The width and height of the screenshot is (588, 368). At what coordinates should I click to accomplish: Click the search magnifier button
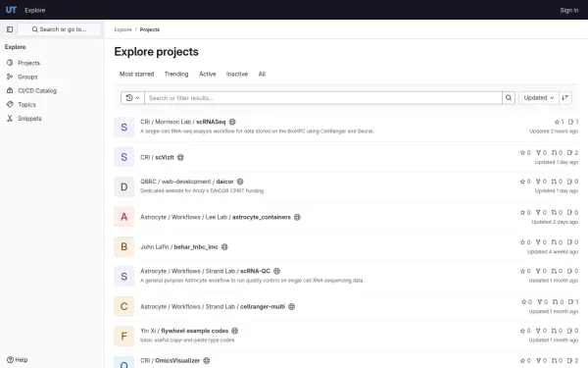pos(509,97)
